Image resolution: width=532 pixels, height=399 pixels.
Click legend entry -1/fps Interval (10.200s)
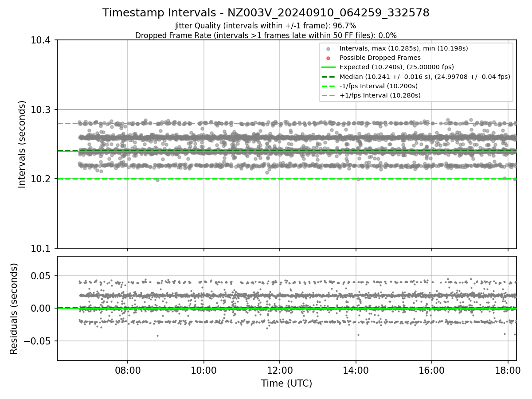378,86
